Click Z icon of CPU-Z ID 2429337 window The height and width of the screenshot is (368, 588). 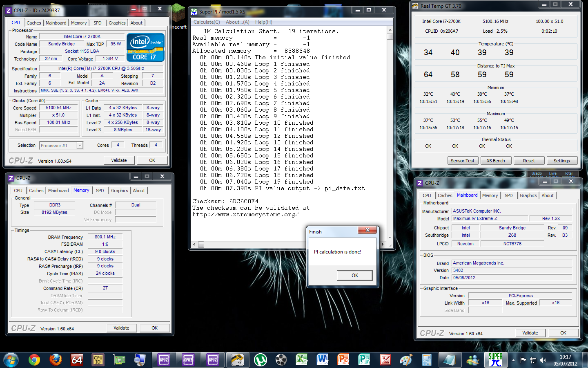9,10
